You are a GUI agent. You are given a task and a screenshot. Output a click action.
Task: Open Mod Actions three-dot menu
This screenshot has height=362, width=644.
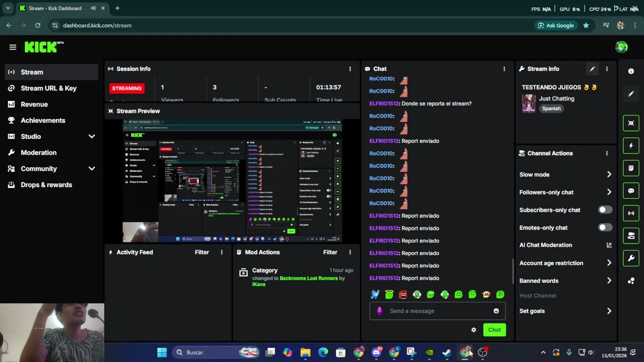click(350, 252)
